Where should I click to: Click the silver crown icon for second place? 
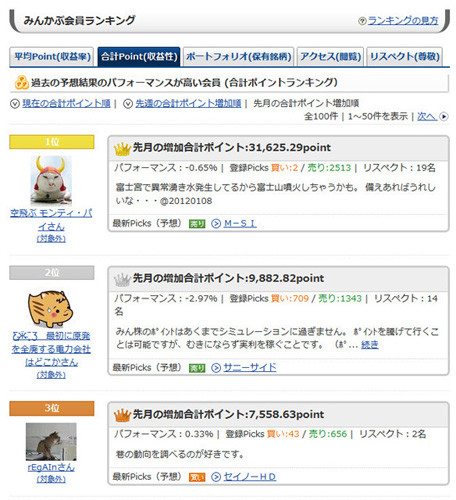[122, 280]
